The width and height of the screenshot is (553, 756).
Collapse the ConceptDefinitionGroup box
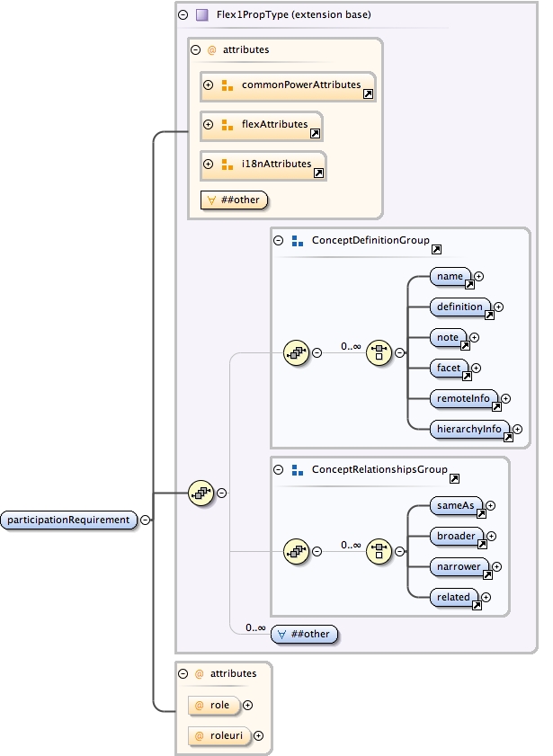tap(279, 241)
